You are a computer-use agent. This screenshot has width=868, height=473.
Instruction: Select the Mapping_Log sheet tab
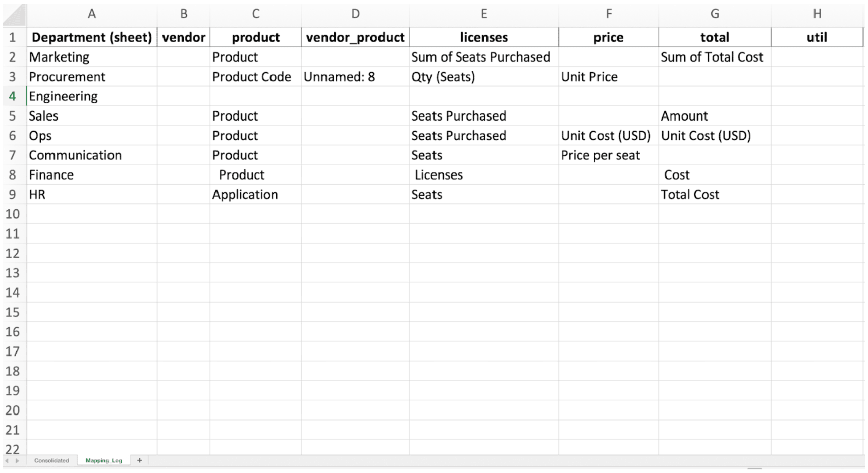click(104, 460)
